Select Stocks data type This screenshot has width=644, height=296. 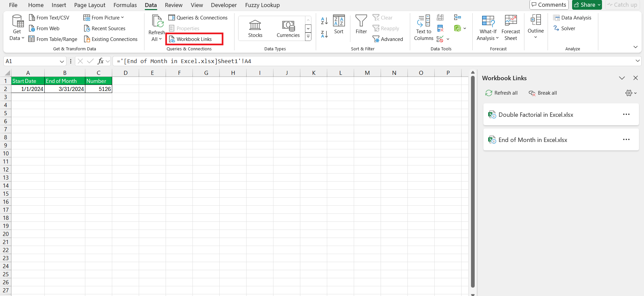coord(255,29)
